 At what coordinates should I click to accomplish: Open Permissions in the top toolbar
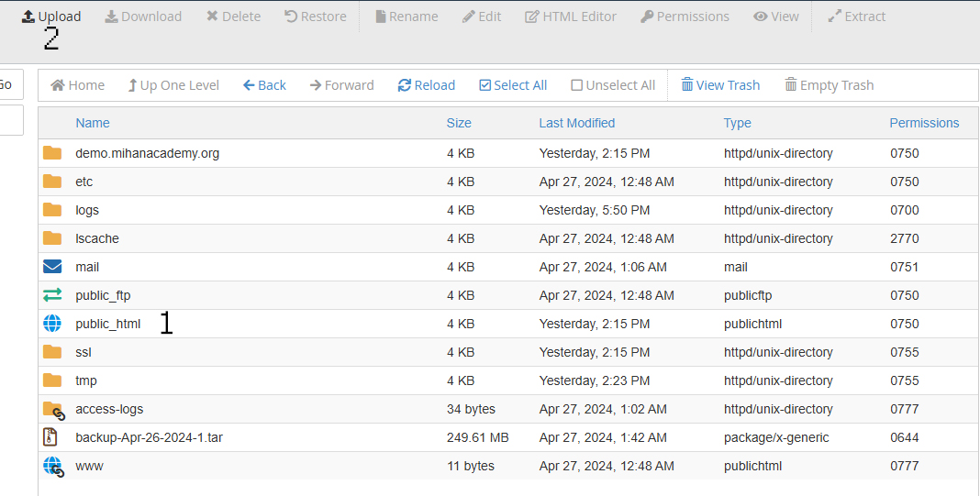685,17
